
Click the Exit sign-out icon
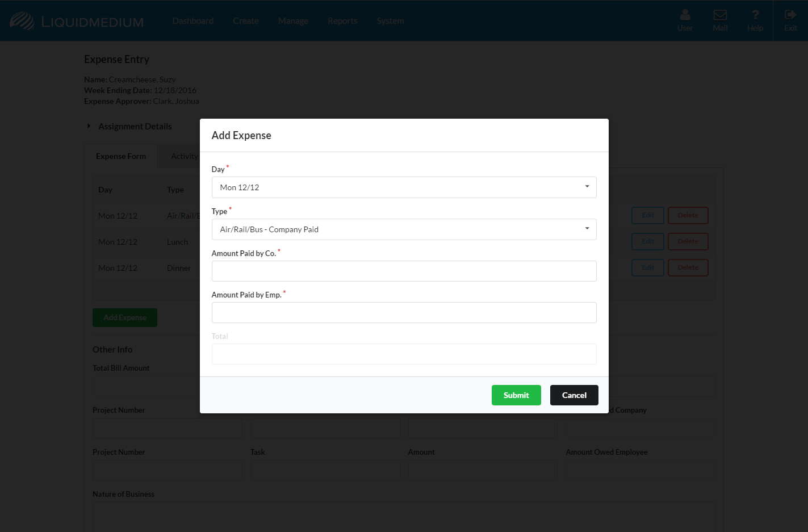[790, 15]
